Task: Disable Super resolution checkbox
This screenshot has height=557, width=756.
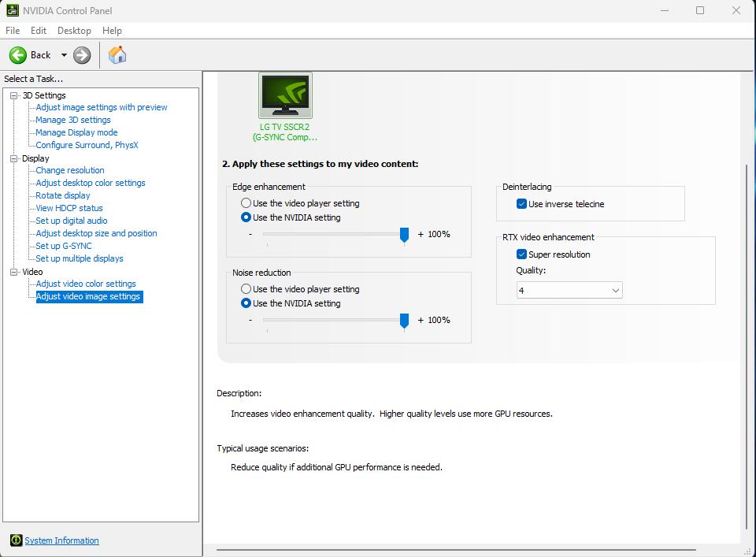Action: (521, 254)
